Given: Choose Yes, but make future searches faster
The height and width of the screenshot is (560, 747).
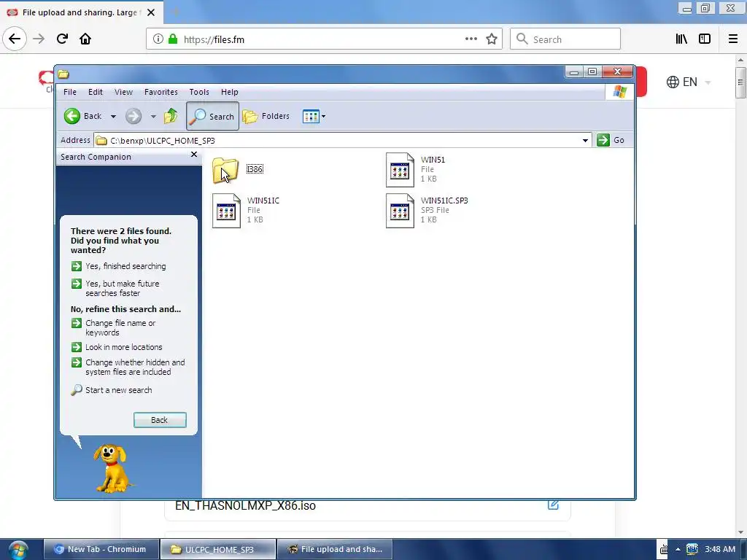Looking at the screenshot, I should pos(115,288).
